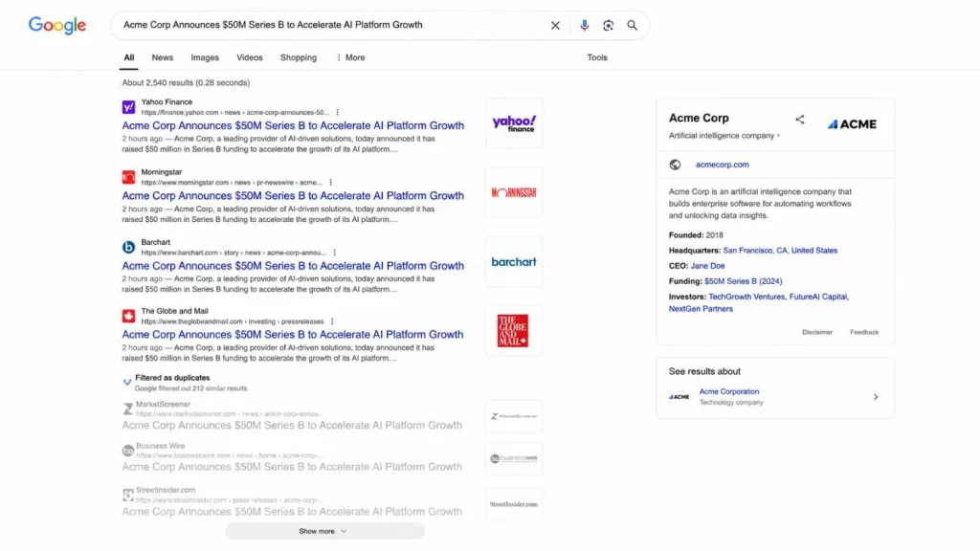Image resolution: width=980 pixels, height=551 pixels.
Task: Click the MarketScreener favicon
Action: coord(128,409)
